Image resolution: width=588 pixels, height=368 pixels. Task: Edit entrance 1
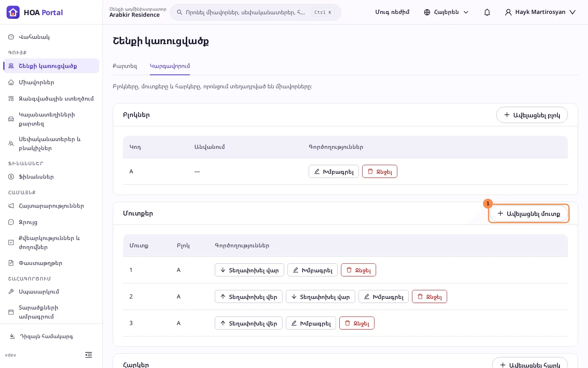click(312, 270)
